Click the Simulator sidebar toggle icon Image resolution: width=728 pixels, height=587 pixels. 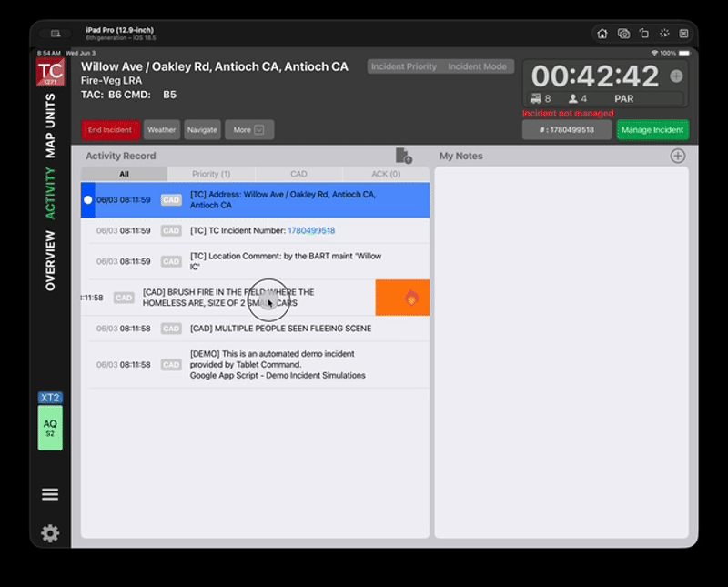pyautogui.click(x=56, y=34)
